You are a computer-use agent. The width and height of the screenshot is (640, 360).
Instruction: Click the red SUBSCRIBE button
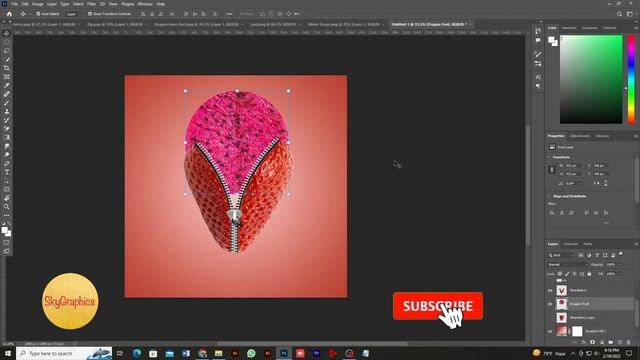438,306
